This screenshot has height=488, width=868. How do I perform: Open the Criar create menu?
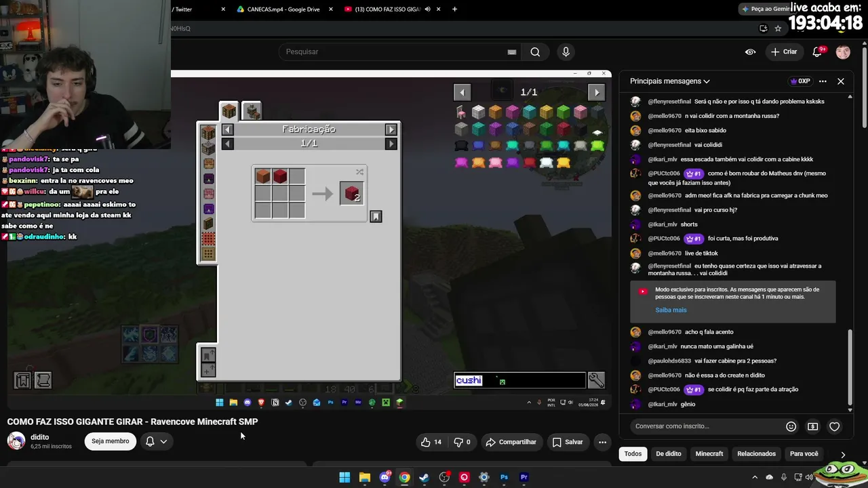coord(784,52)
